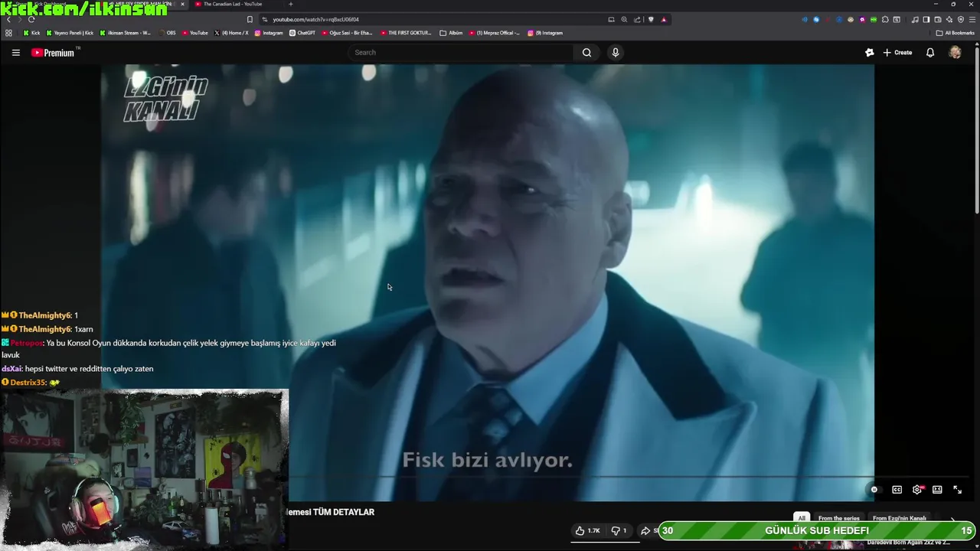Viewport: 980px width, 551px height.
Task: Open Albüm bookmarks folder
Action: [452, 33]
